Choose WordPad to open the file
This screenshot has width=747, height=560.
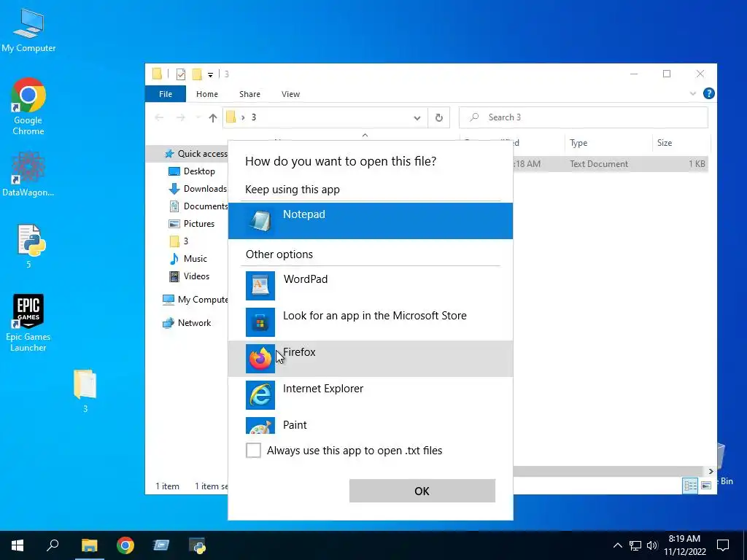[x=370, y=286]
